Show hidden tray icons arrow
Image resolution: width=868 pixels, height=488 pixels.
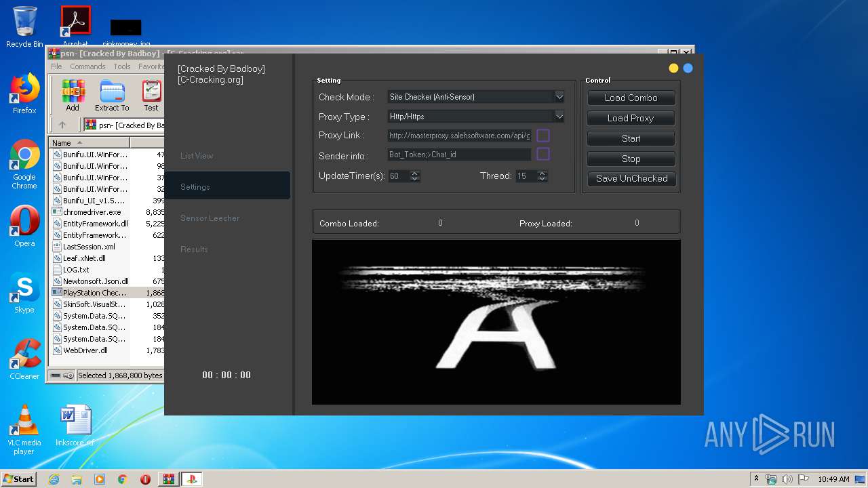[x=756, y=479]
